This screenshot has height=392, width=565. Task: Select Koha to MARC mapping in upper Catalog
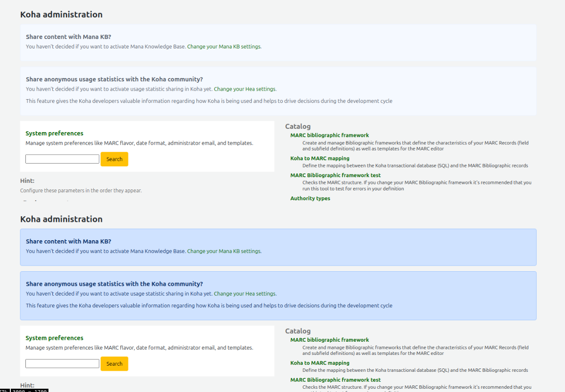pos(319,158)
